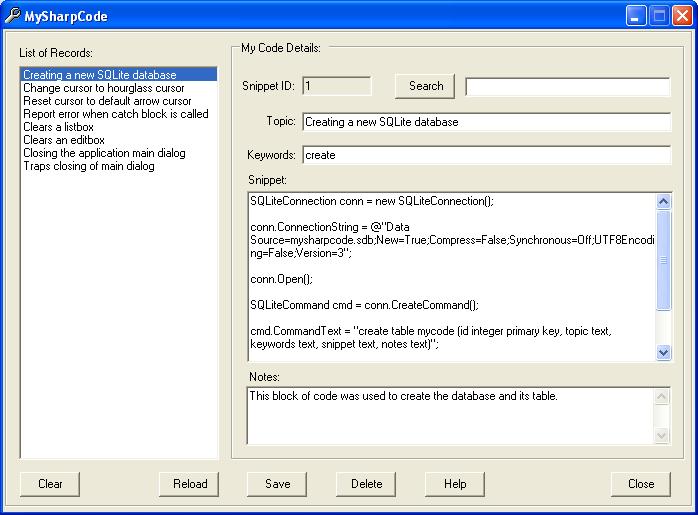This screenshot has width=698, height=515.
Task: Select 'Clears an editbox' record
Action: point(119,139)
